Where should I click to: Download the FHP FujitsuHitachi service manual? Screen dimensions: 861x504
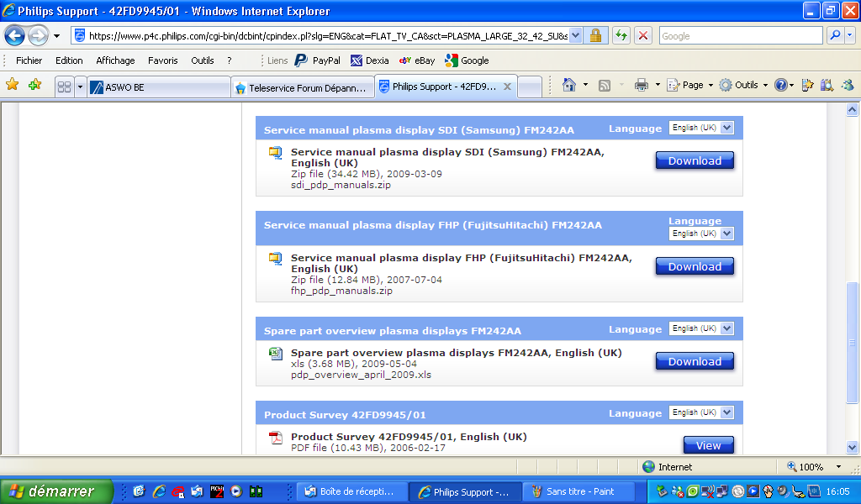[695, 266]
